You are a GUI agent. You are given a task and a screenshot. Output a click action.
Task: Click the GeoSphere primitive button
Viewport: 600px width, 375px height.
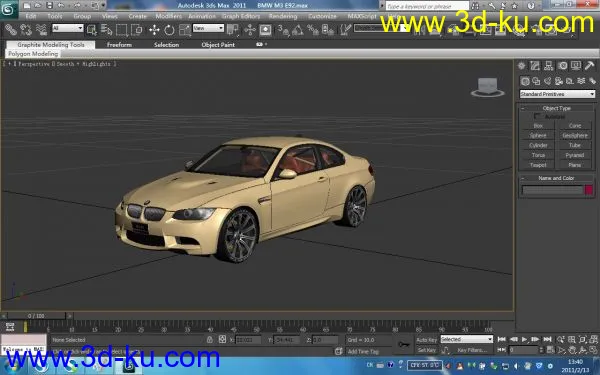point(575,135)
